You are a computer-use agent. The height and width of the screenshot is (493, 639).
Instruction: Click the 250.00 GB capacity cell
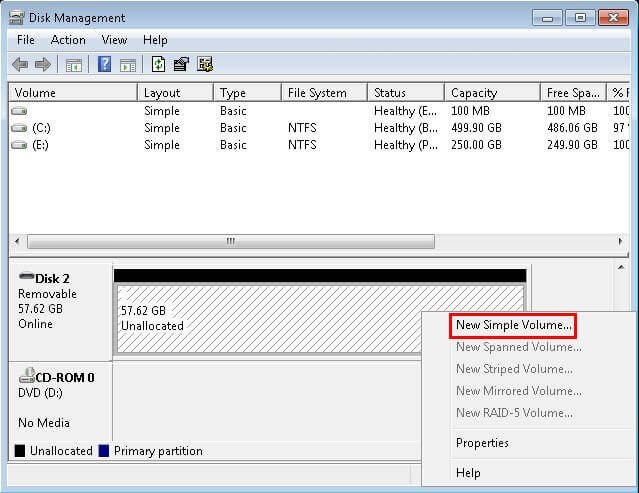pos(476,145)
